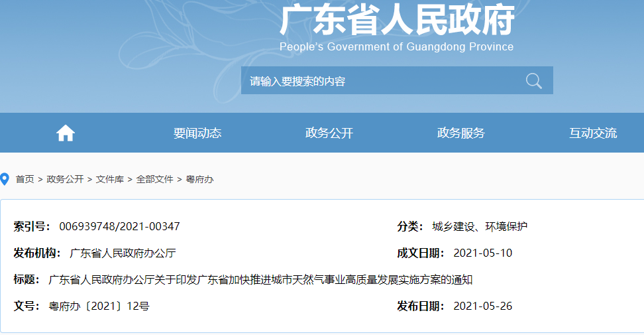Click the document title about 城市天然气事业
Viewport: 644px width, 335px height.
(260, 280)
